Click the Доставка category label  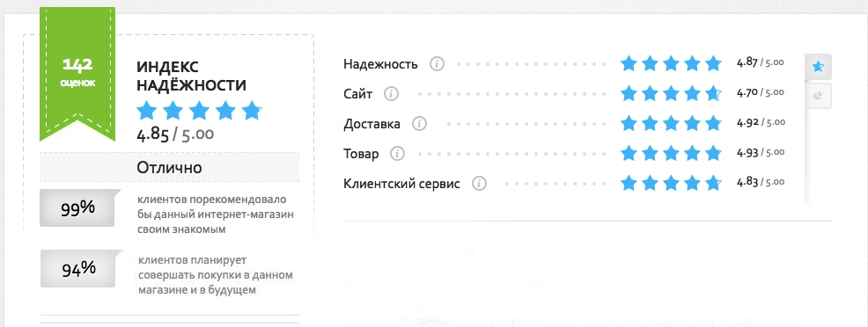click(x=372, y=124)
